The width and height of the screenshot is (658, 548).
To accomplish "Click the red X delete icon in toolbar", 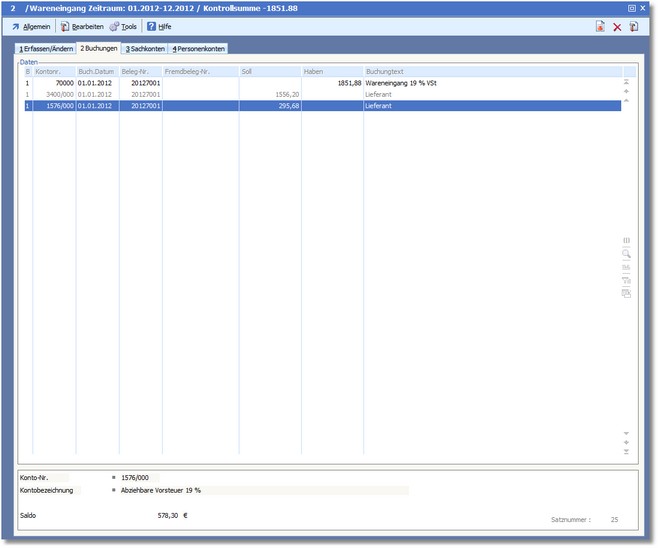I will (617, 27).
